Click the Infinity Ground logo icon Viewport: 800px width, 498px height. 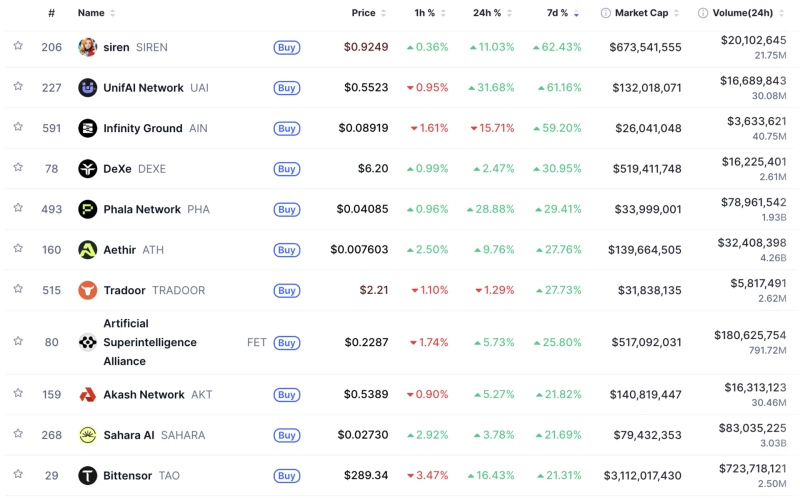click(88, 128)
